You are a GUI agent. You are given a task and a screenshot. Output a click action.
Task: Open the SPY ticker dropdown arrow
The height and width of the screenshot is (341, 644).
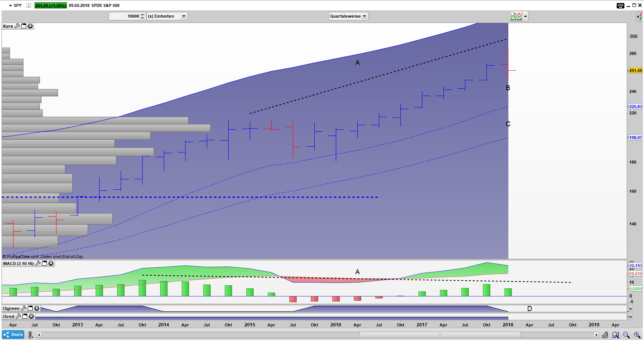[x=10, y=6]
